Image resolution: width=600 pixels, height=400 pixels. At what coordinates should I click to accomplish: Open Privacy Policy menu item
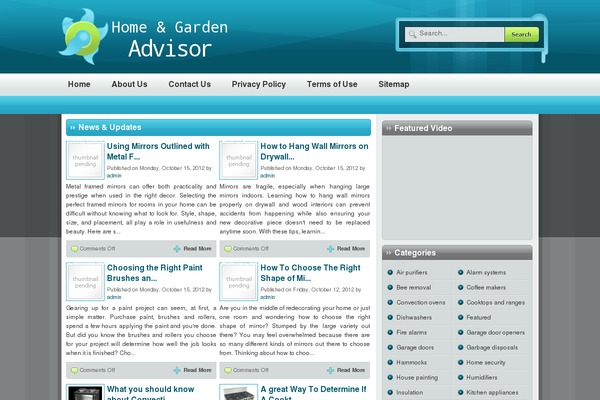pyautogui.click(x=259, y=84)
